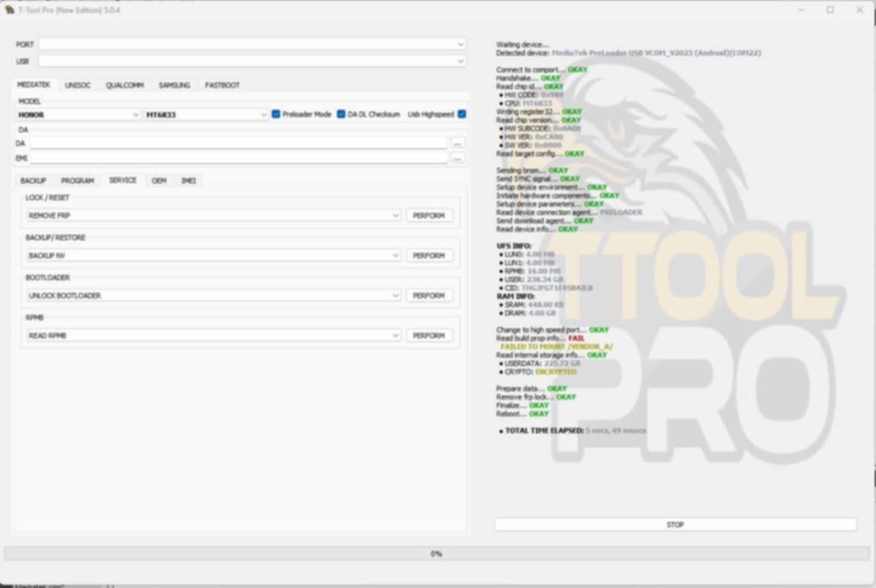Expand the READ RPMB dropdown
876x588 pixels.
point(214,335)
